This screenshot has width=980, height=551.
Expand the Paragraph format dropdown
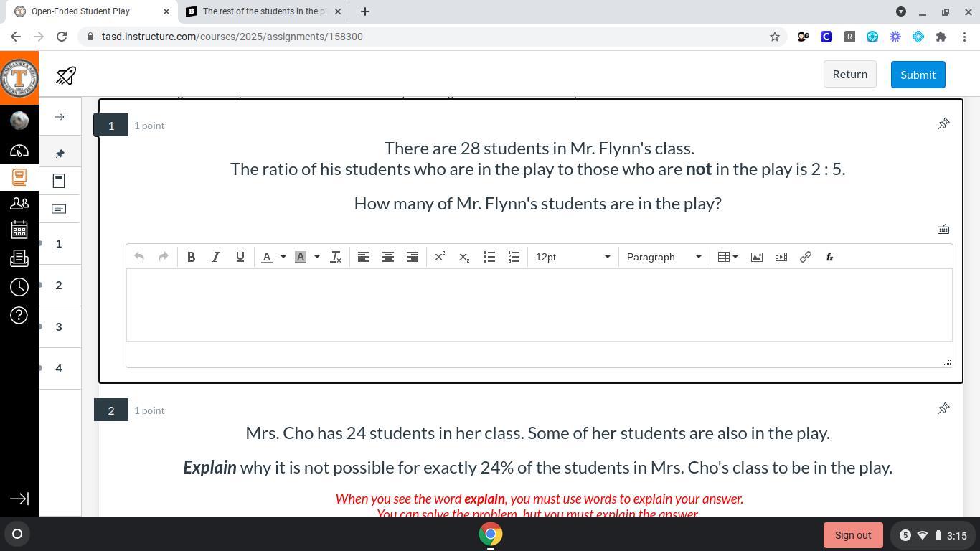pos(663,257)
